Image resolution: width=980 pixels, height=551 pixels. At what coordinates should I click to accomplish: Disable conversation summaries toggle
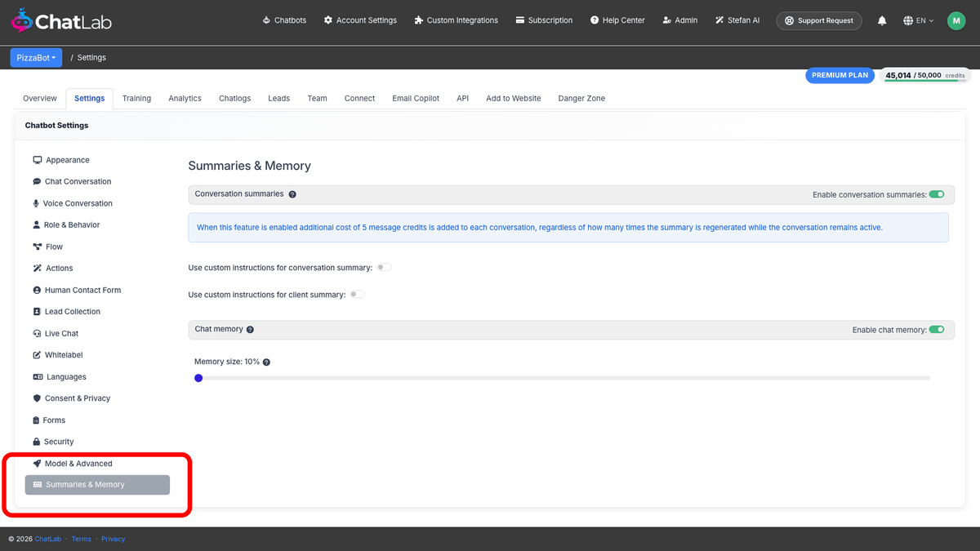[x=937, y=194]
